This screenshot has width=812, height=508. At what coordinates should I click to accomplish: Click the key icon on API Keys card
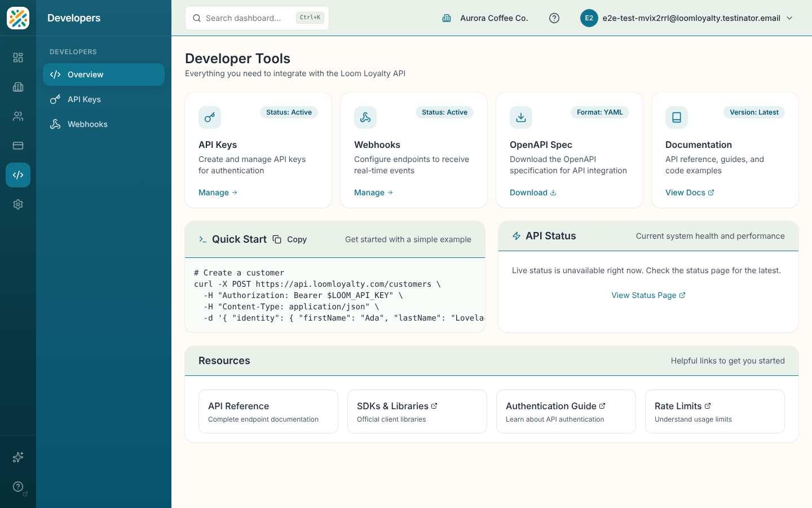click(x=210, y=117)
